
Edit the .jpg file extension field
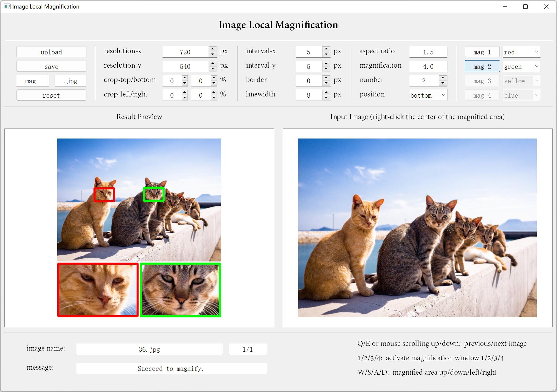tap(70, 81)
